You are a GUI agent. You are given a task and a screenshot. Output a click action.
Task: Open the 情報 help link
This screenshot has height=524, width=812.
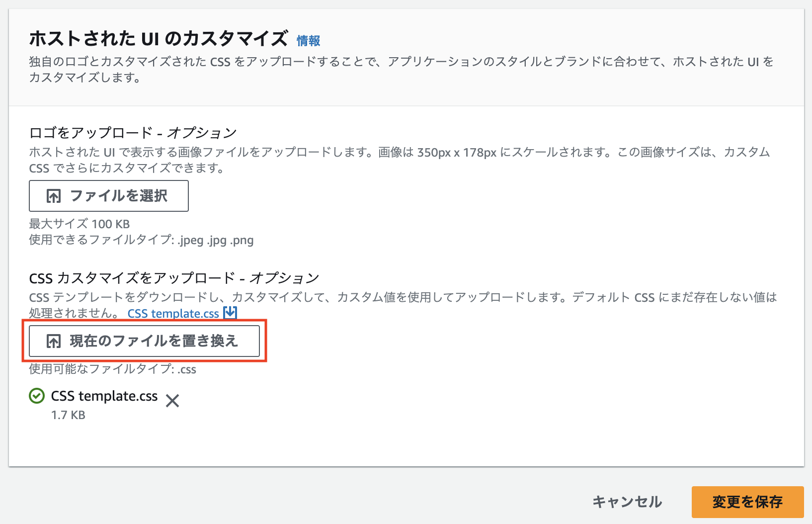pyautogui.click(x=308, y=40)
